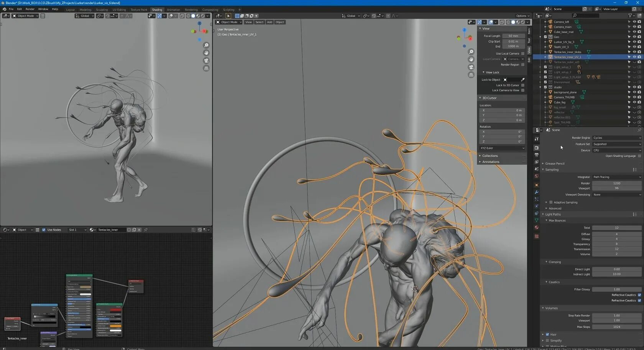Click the Select menu in main viewport
This screenshot has height=350, width=644.
coord(259,22)
